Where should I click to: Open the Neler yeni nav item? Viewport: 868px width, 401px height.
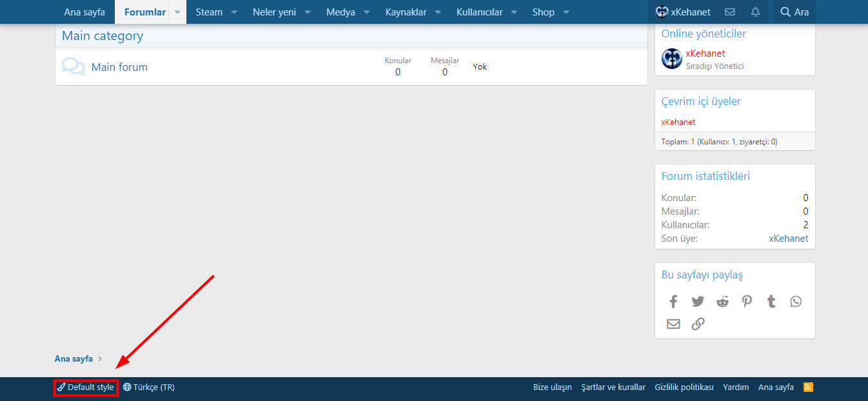[x=274, y=12]
